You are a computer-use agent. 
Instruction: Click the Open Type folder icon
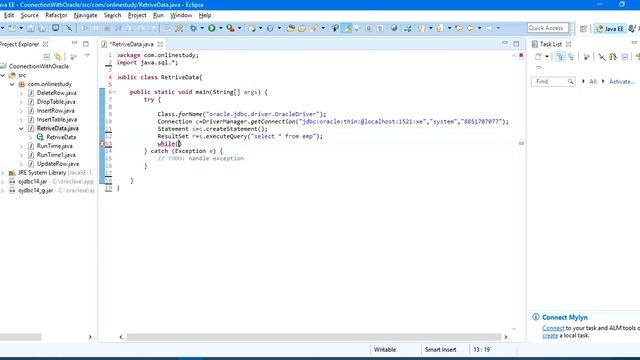coord(291,28)
